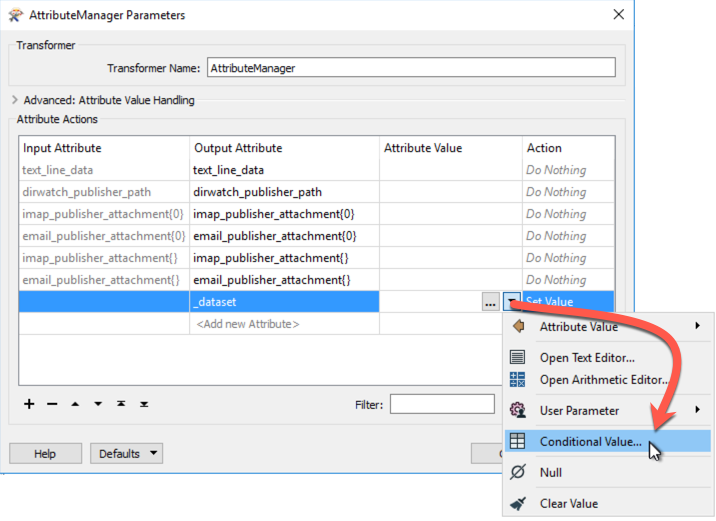716x521 pixels.
Task: Click Do Nothing action for imap_publisher_attachment{0}
Action: [568, 214]
